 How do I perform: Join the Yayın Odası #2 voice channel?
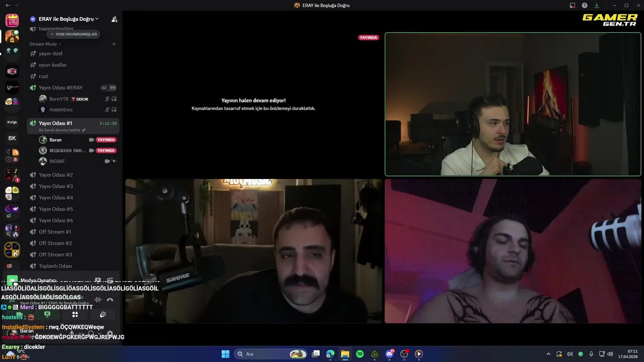(73, 175)
